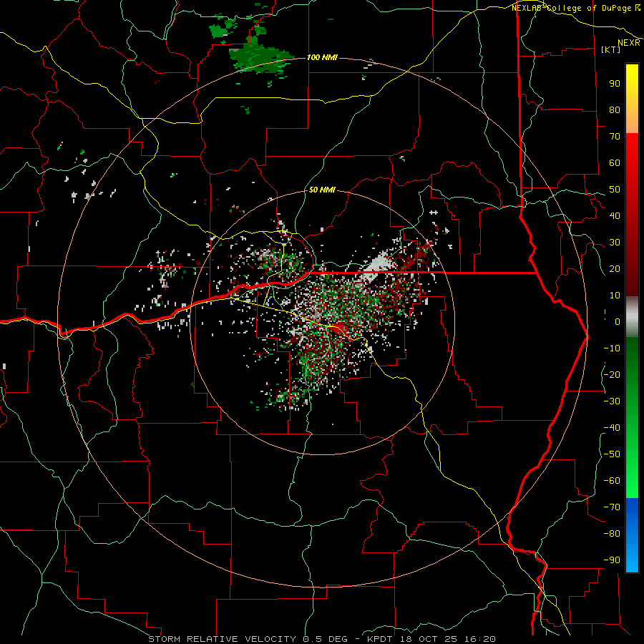Click the "100 NMI" range ring label
644x644 pixels.
(x=322, y=57)
